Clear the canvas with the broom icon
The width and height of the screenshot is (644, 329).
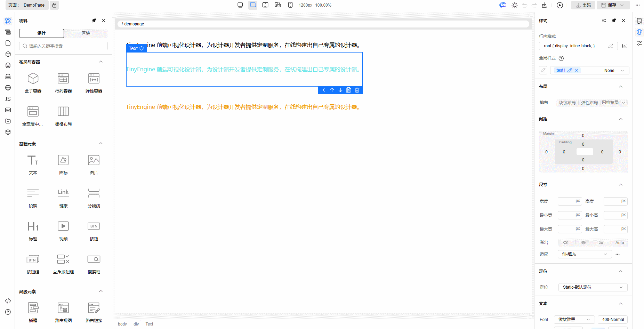[x=544, y=5]
